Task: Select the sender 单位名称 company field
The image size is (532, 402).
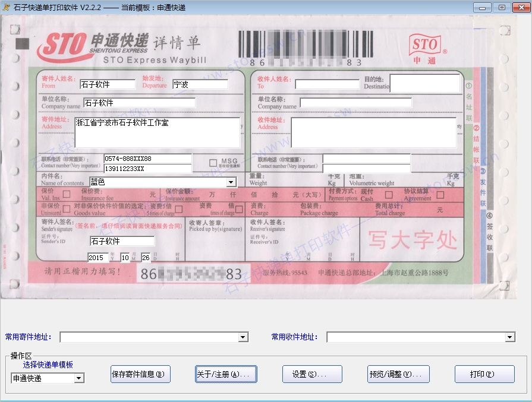Action: [x=140, y=103]
